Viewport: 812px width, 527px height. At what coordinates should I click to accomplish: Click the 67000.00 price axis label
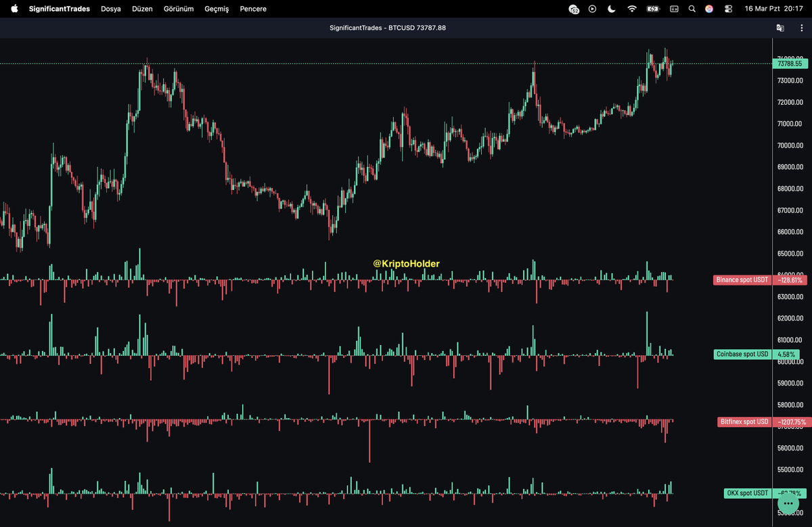click(789, 210)
